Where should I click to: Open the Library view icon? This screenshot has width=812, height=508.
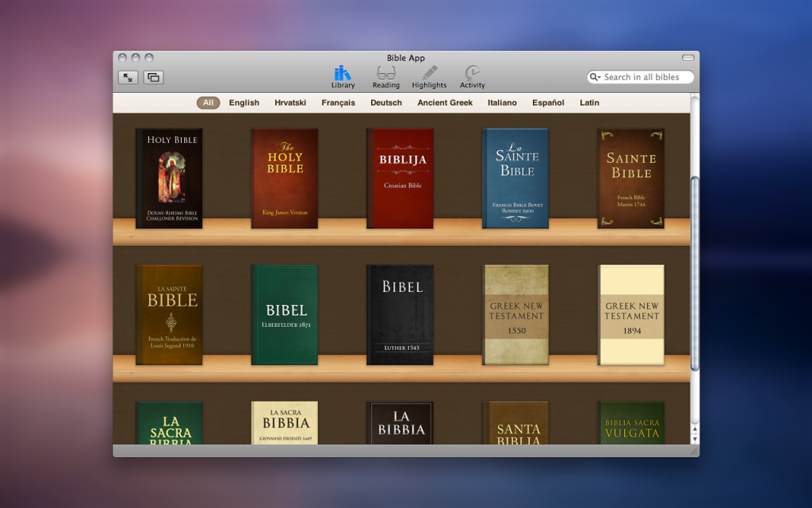(x=343, y=77)
